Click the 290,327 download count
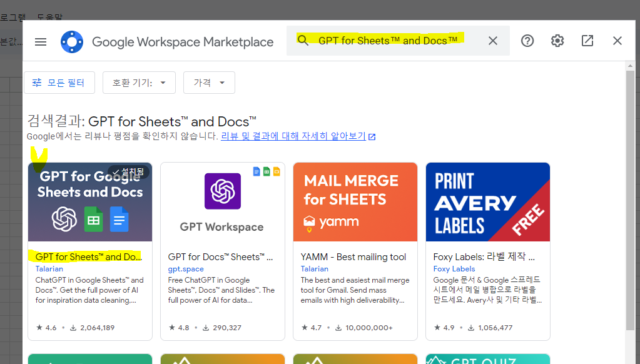 click(222, 328)
